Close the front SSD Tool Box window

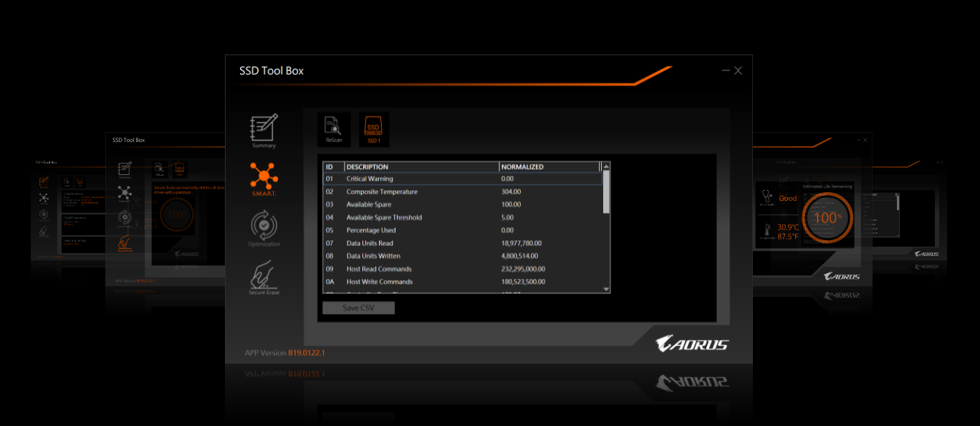738,70
